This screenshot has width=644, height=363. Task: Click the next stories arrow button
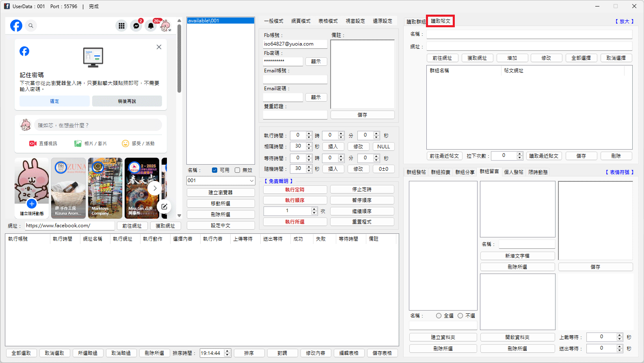(154, 188)
